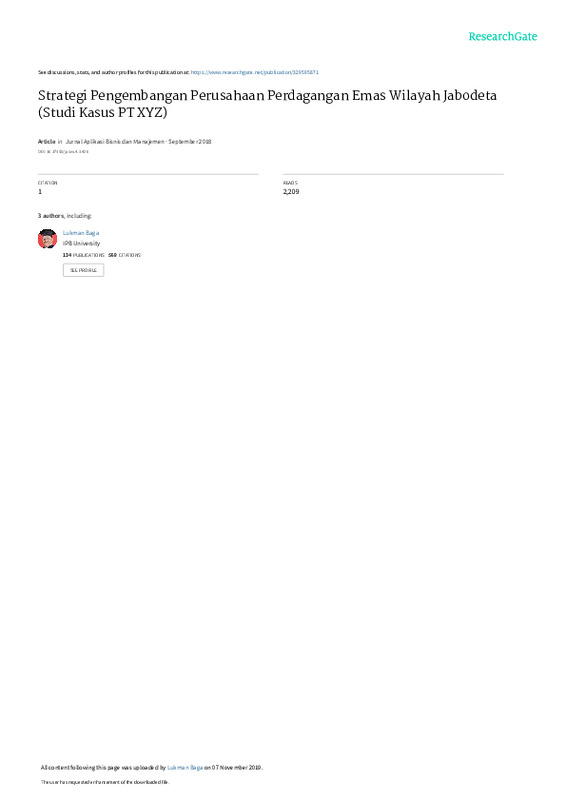This screenshot has height=800, width=566.
Task: Click the CITATION label
Action: point(47,183)
